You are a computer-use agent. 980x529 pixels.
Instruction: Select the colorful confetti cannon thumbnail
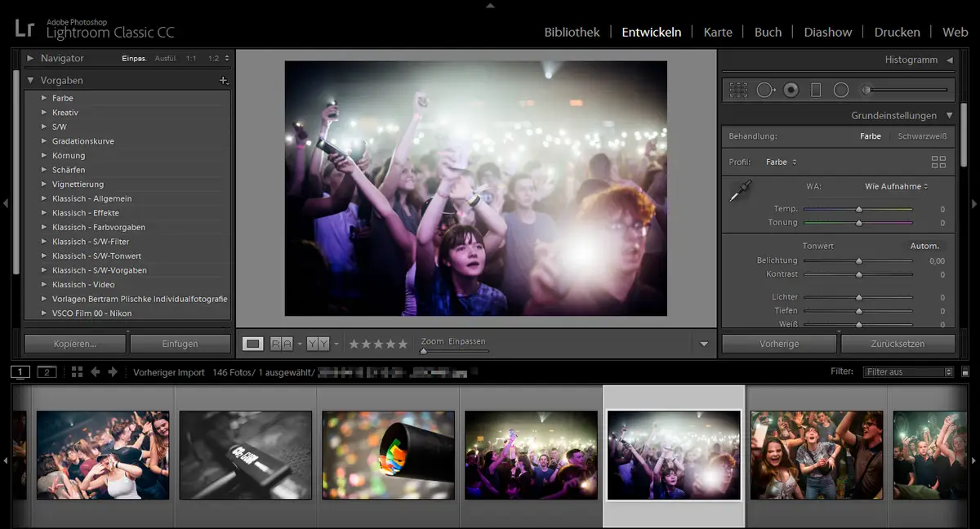coord(388,455)
